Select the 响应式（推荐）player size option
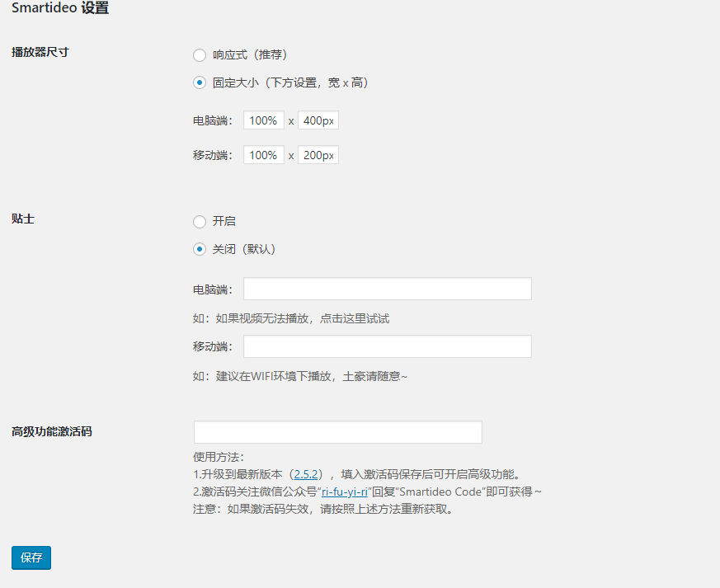The image size is (720, 588). [x=199, y=54]
